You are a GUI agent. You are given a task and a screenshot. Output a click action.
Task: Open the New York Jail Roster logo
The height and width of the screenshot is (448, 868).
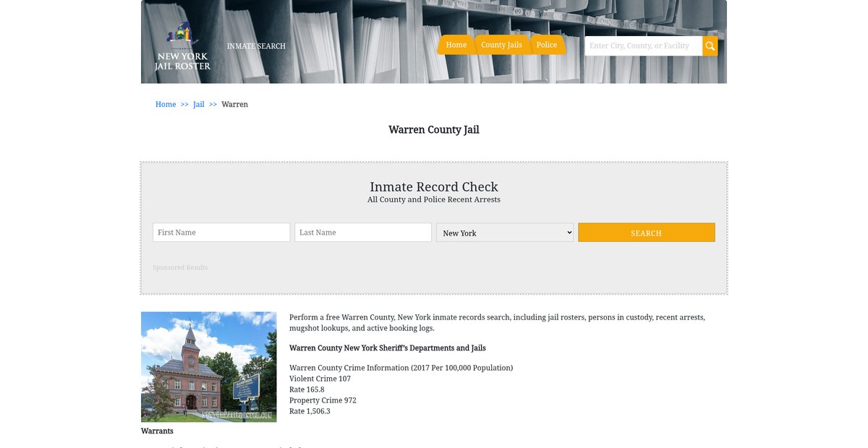pos(182,46)
